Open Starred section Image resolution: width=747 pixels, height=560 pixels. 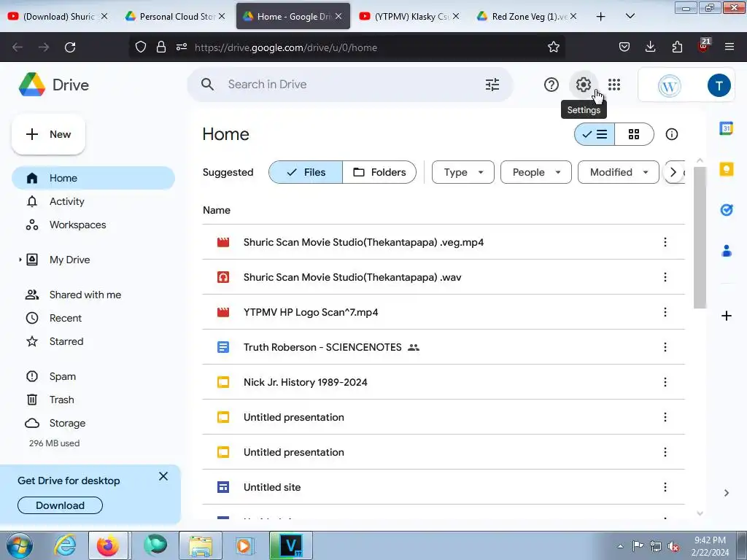click(93, 341)
